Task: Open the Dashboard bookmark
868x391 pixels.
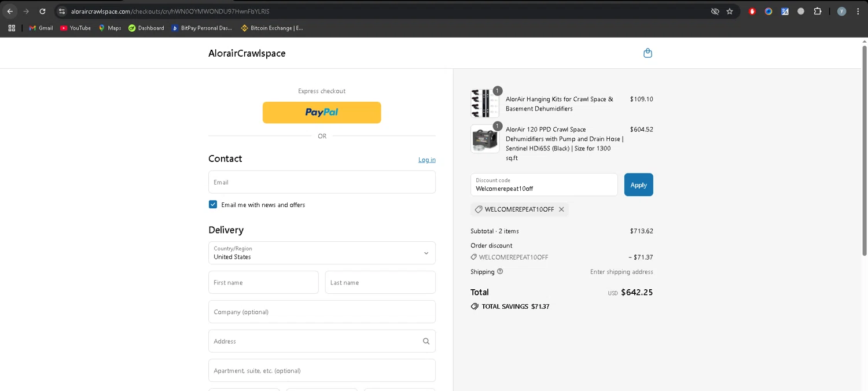Action: [146, 28]
